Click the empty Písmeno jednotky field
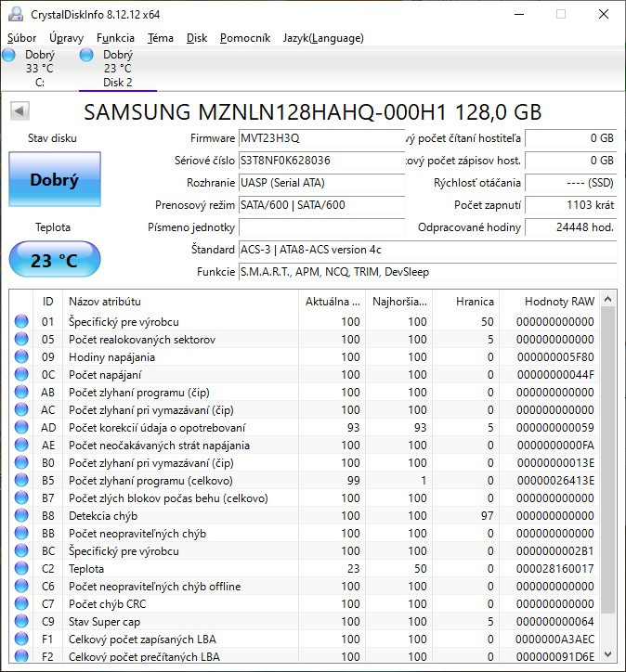Viewport: 626px width, 672px height. click(321, 227)
